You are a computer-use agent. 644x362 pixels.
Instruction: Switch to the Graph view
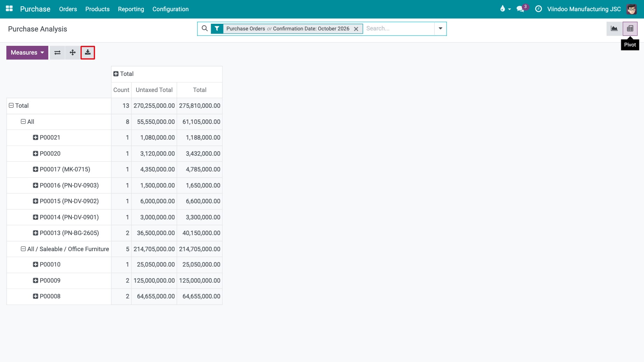click(614, 29)
